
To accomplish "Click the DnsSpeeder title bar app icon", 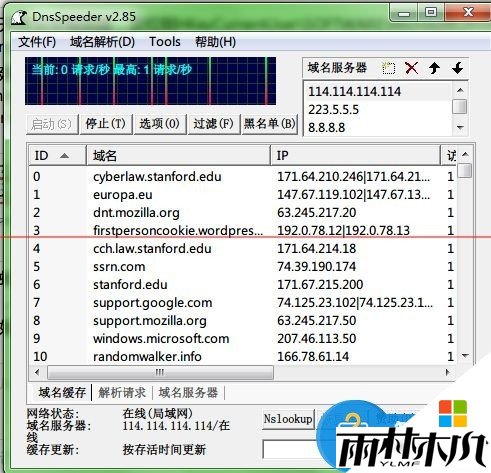I will click(19, 17).
